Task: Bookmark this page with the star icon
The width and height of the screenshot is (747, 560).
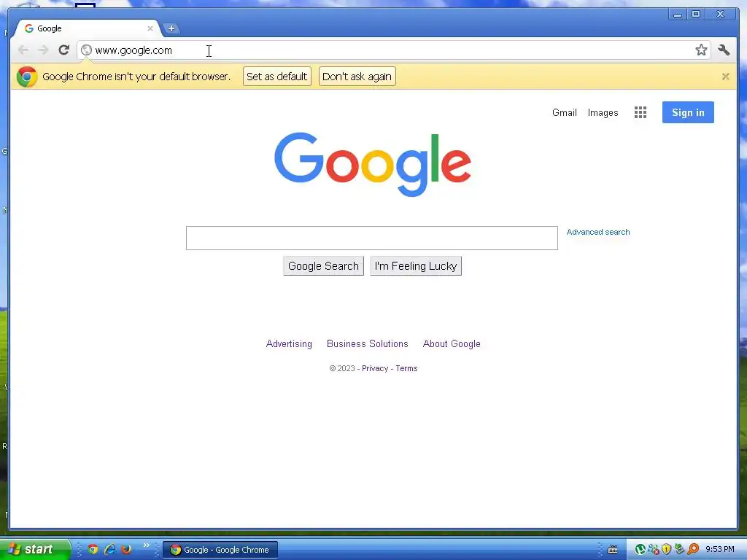Action: point(701,50)
